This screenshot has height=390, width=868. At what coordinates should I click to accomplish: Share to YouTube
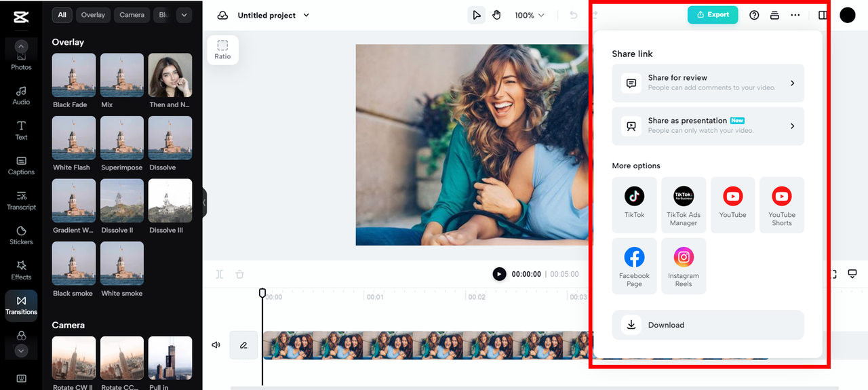(x=732, y=205)
